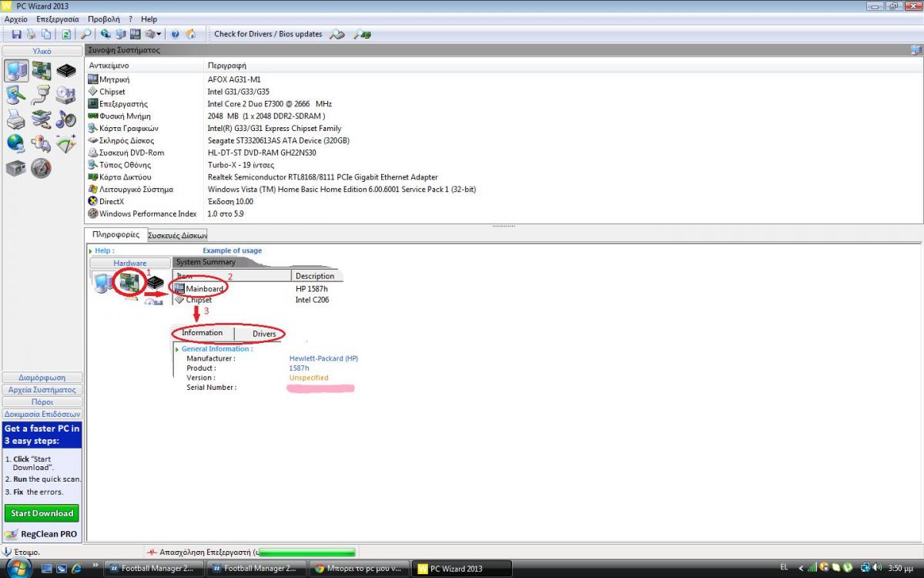
Task: Open the Επεξεργασία menu
Action: point(58,19)
